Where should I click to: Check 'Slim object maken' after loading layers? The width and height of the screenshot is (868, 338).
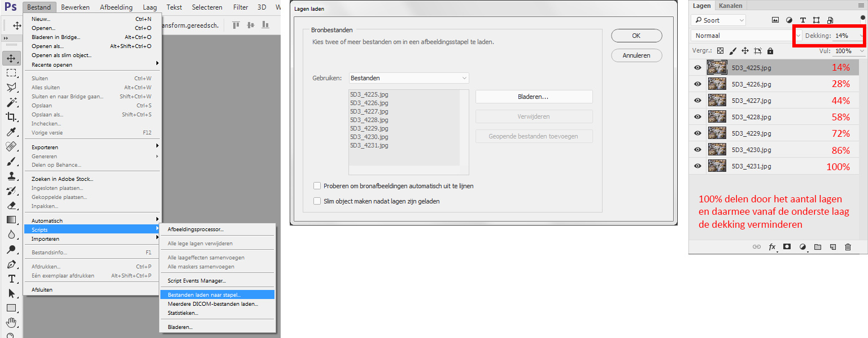pyautogui.click(x=317, y=201)
